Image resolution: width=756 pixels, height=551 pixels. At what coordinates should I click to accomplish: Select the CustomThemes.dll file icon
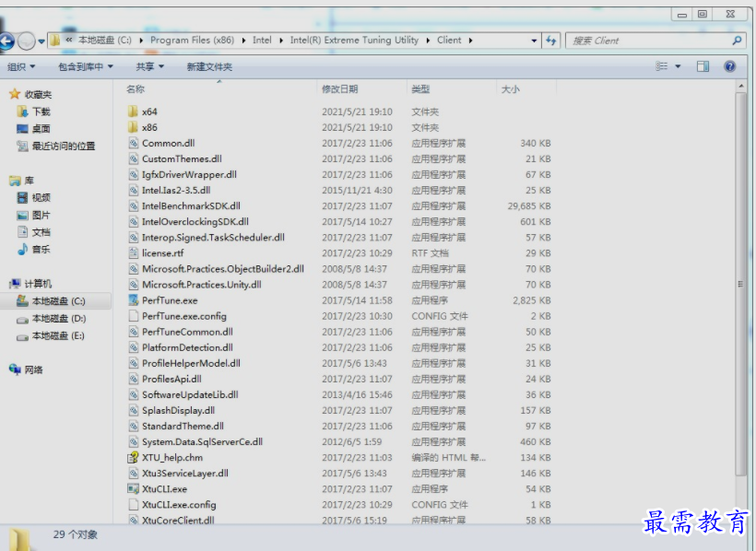click(134, 158)
